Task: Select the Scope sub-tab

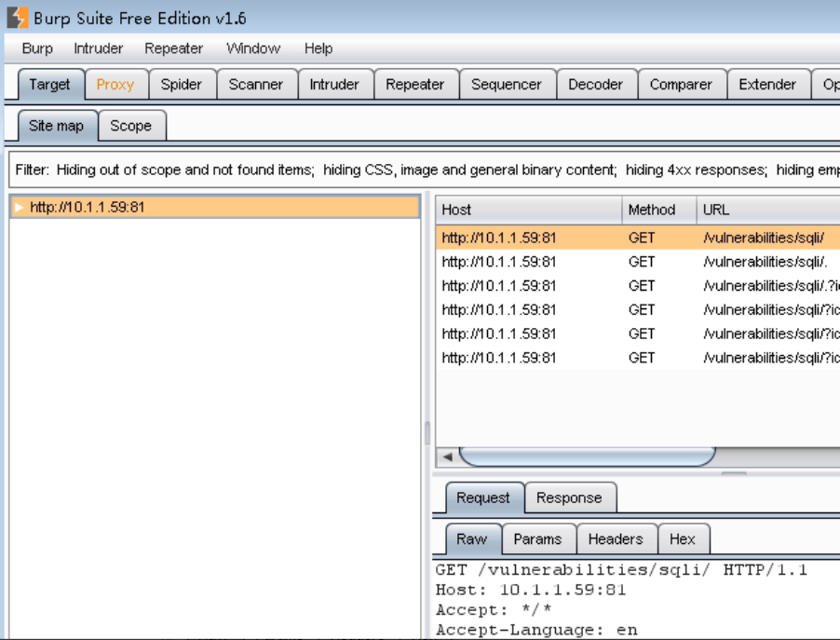Action: pos(131,126)
